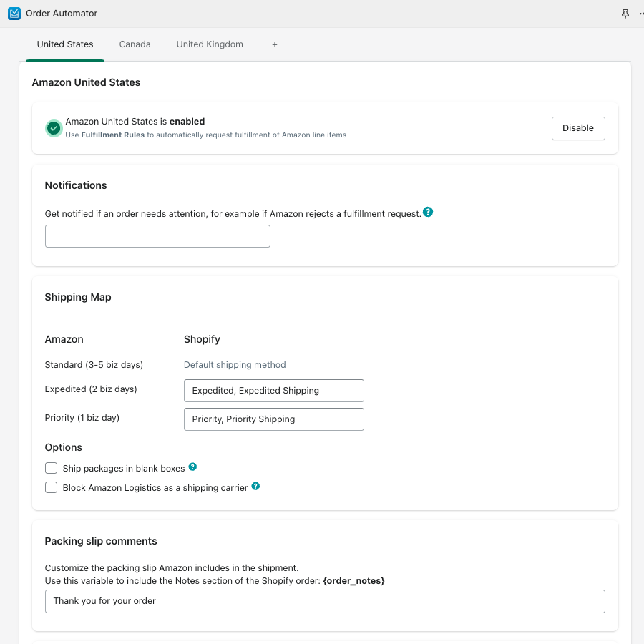Click the Options heading
The image size is (644, 644).
63,447
